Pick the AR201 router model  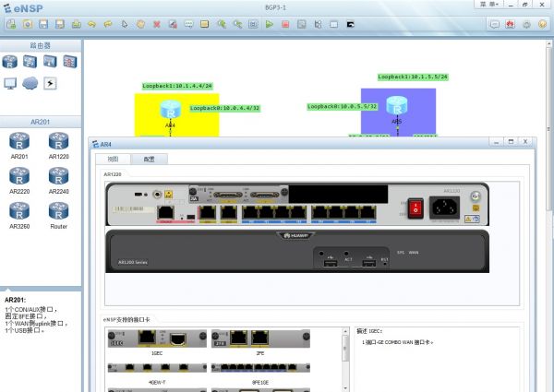tap(19, 145)
